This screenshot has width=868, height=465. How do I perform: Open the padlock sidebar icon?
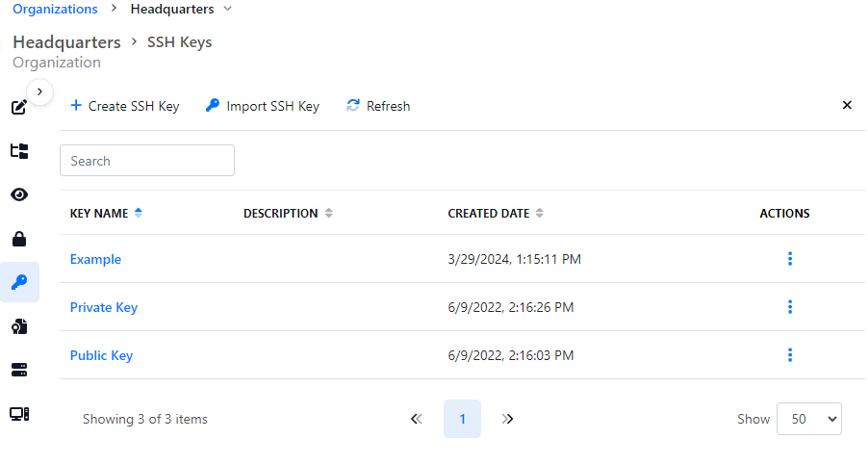[x=19, y=239]
